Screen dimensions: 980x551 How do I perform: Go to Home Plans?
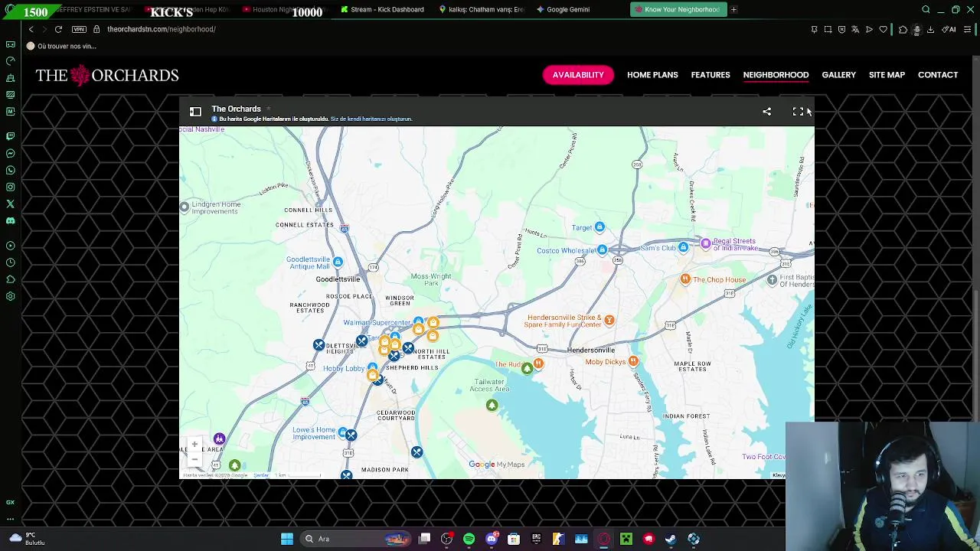pyautogui.click(x=652, y=75)
